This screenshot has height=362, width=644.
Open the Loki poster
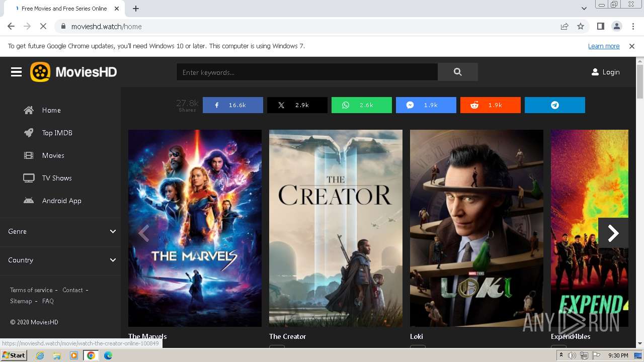pyautogui.click(x=476, y=228)
